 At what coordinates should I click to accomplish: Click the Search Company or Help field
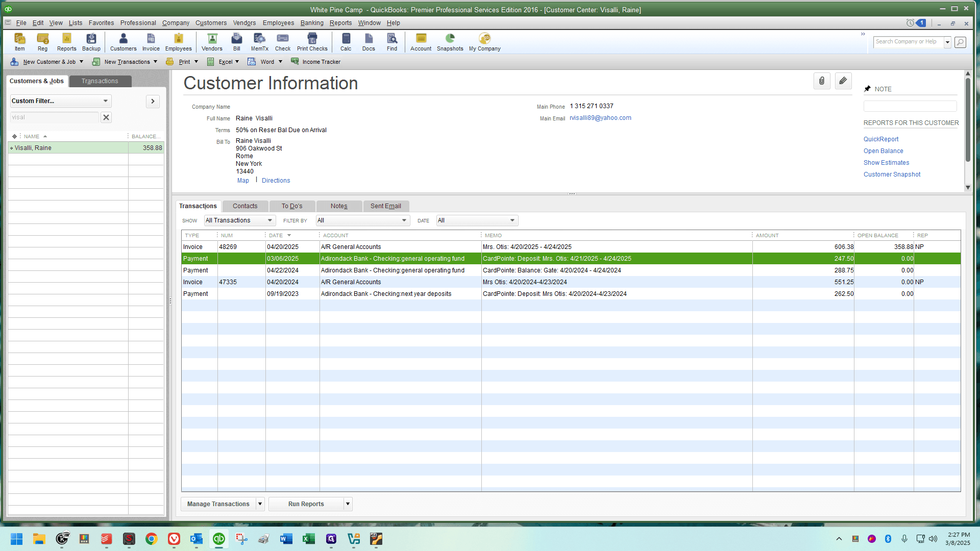coord(909,42)
